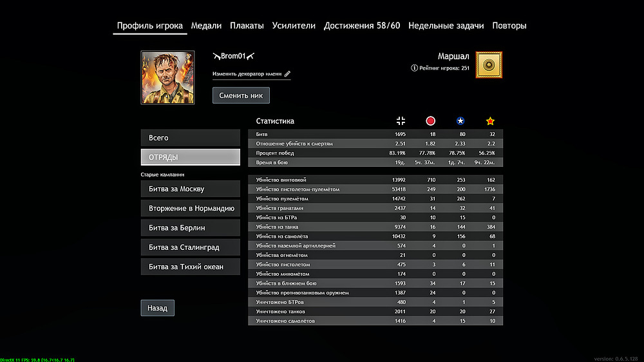Go to Достижения 58/60 tab
Viewport: 644px width, 362px height.
pos(362,26)
